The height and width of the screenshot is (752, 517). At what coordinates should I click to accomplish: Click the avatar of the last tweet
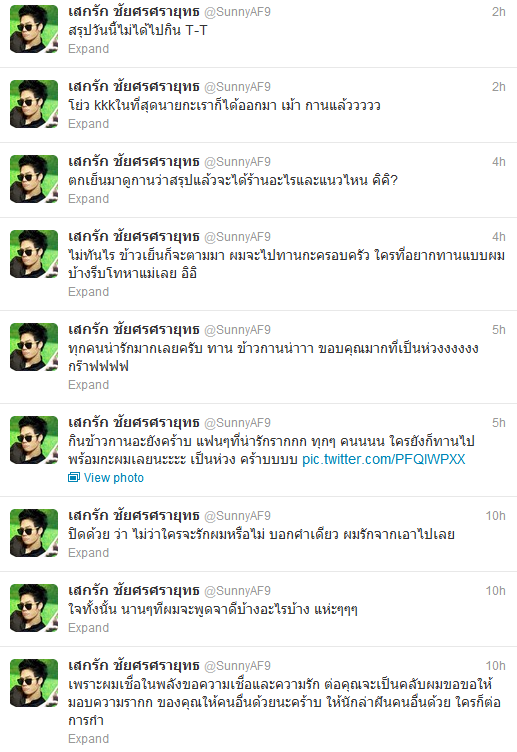tap(34, 683)
